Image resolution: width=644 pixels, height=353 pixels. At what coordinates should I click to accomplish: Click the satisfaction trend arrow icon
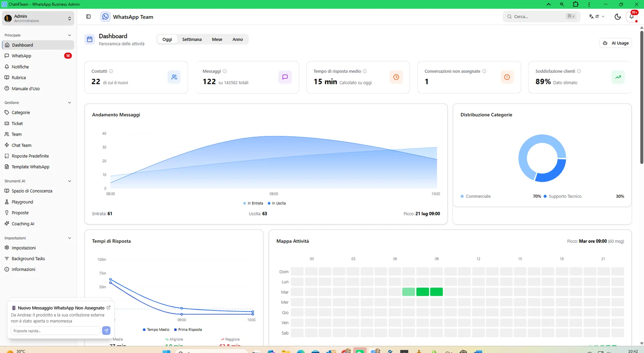[618, 77]
